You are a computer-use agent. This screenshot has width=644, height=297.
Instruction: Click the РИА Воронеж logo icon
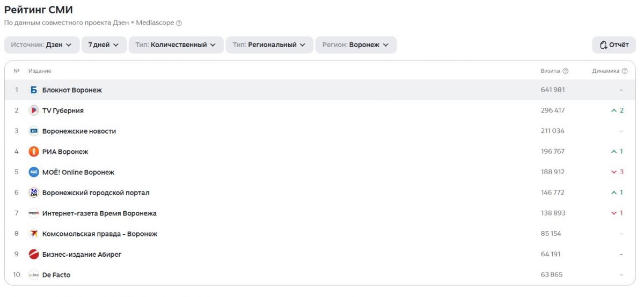[x=34, y=152]
